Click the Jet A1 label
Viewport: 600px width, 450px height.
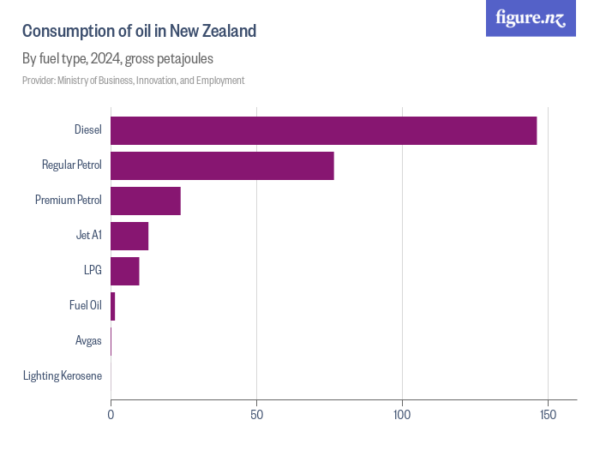pyautogui.click(x=89, y=235)
